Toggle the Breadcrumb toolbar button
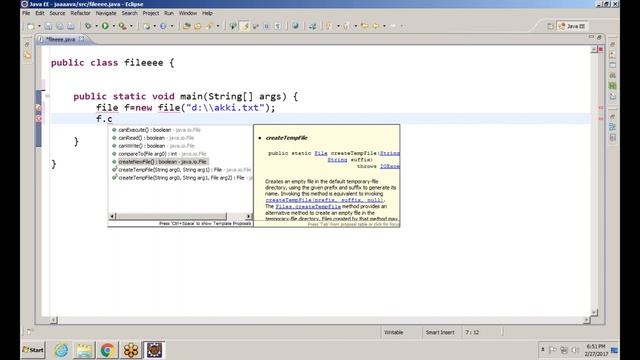The image size is (640, 360). 233,26
